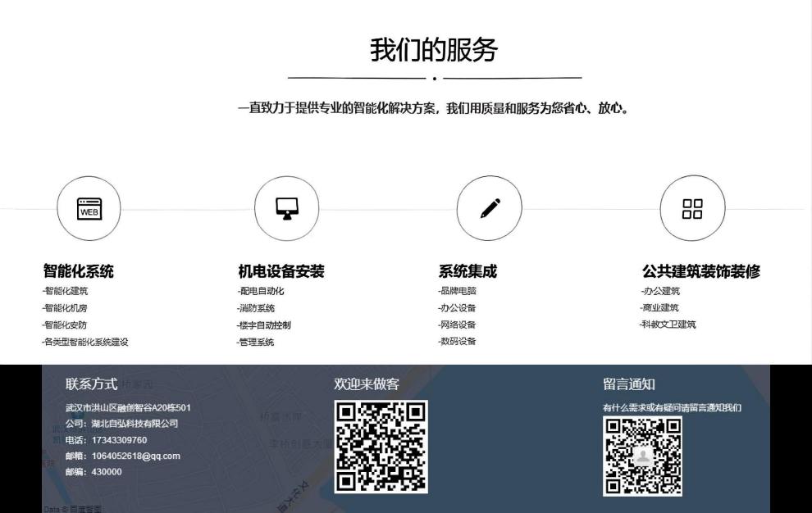
Task: Click the 有什么需求或有疑问请留言通知我们 text
Action: [673, 408]
